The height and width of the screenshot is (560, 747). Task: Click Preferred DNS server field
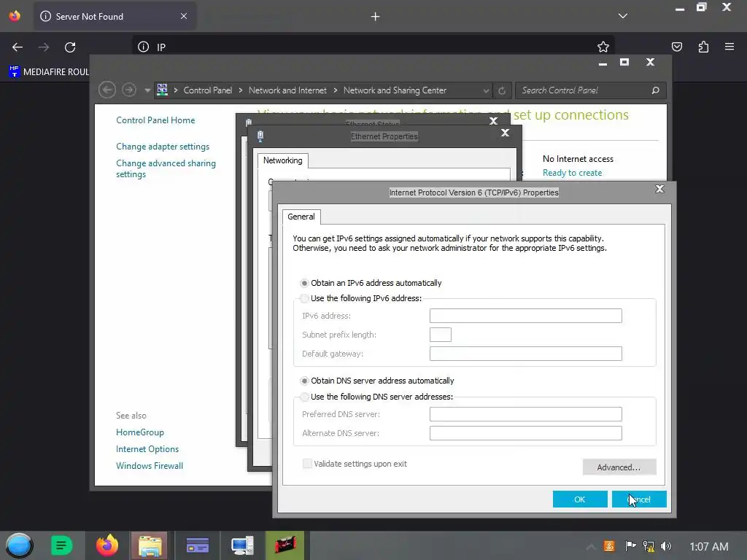(525, 414)
